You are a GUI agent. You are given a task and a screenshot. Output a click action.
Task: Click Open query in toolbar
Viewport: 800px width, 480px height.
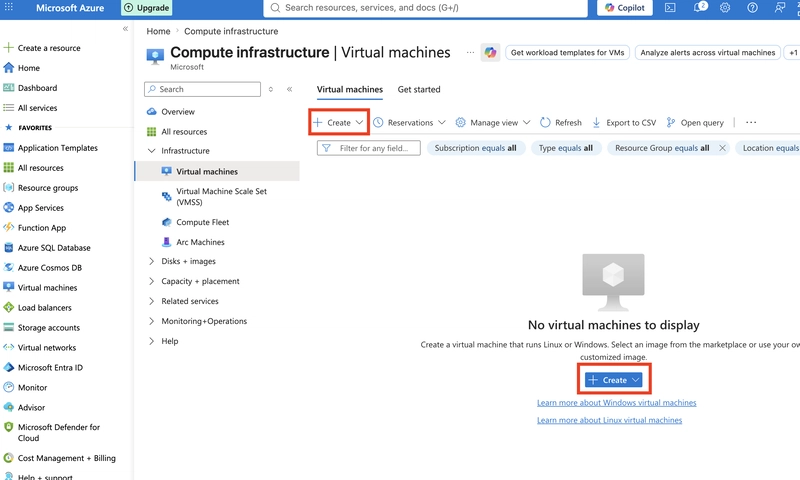(x=695, y=122)
